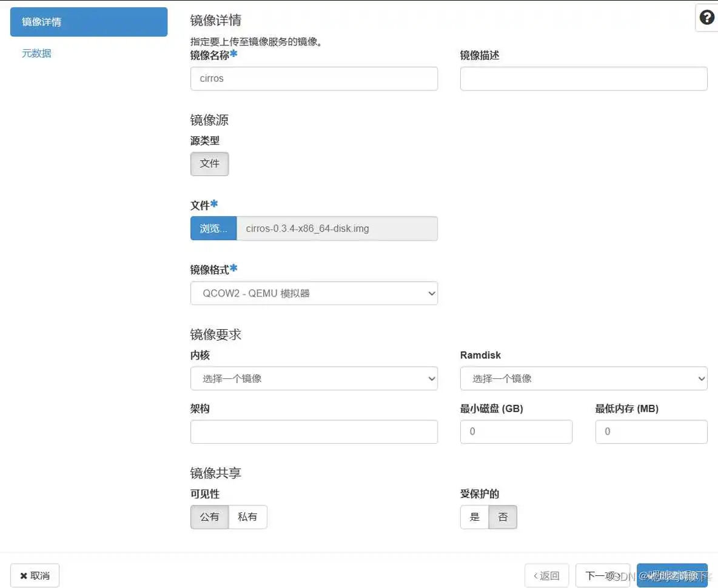Click the 取消 cancel button
The width and height of the screenshot is (718, 588).
click(x=35, y=575)
